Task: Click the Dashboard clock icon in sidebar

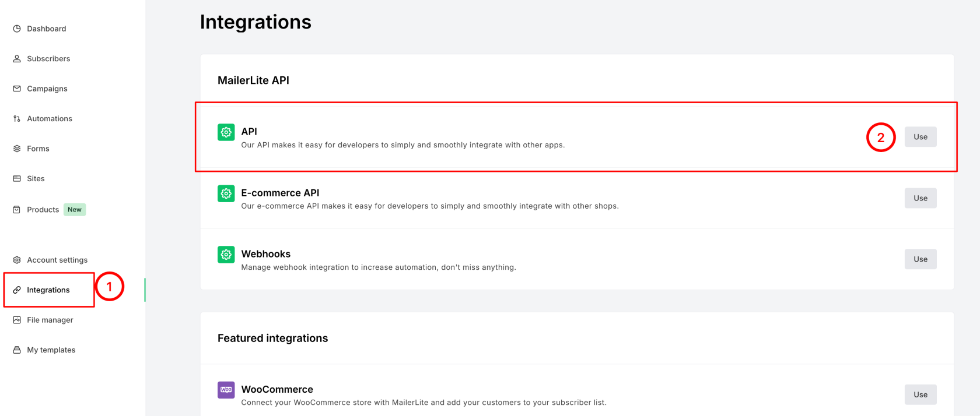Action: coord(17,29)
